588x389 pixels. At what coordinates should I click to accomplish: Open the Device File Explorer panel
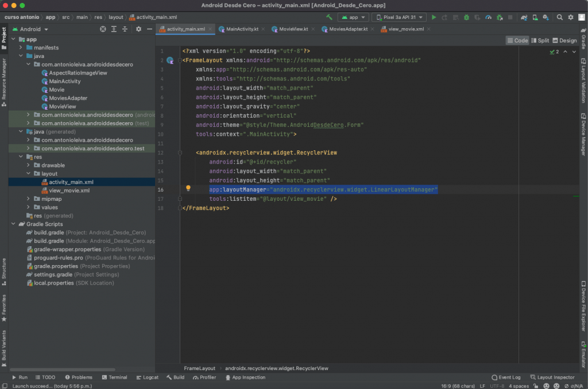tap(583, 306)
